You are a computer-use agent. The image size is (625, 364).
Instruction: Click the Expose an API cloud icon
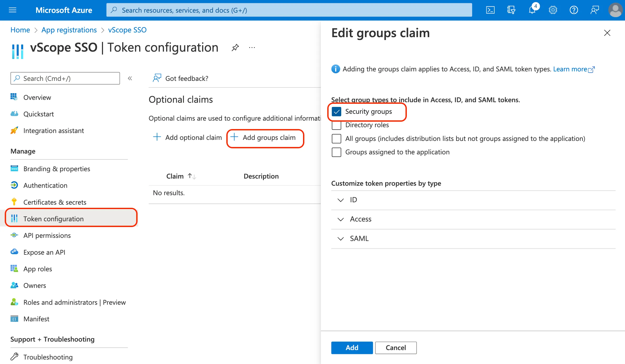14,252
